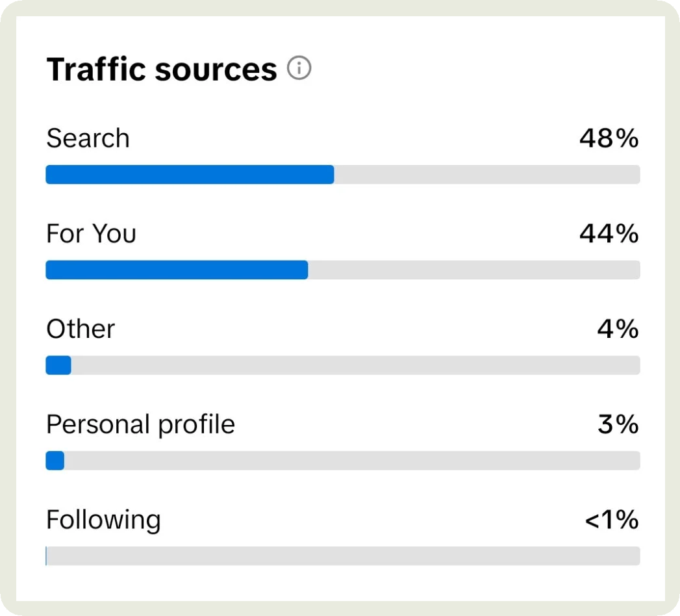Click the blue filled part of For You bar
Viewport: 680px width, 616px height.
coord(177,270)
